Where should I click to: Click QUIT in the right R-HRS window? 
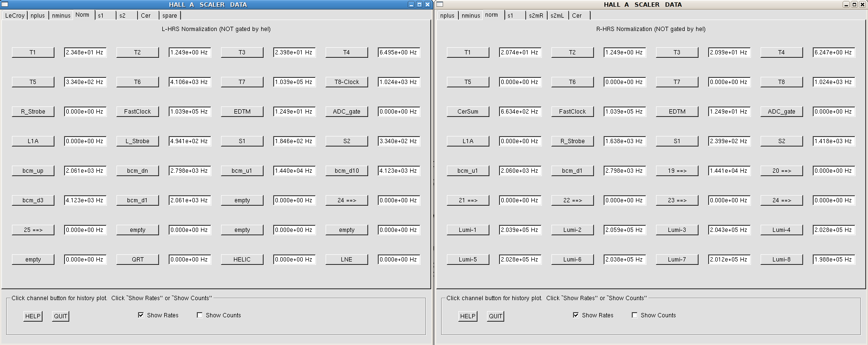(x=496, y=316)
